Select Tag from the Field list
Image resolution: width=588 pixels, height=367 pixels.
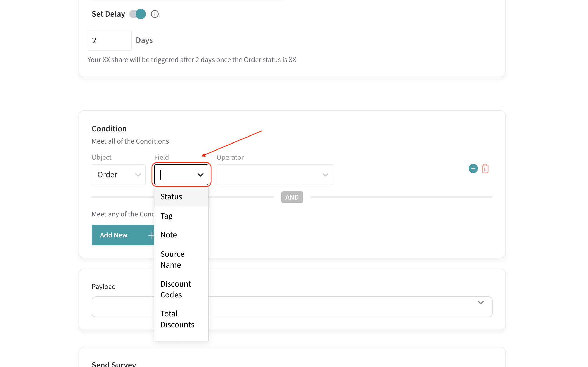click(x=166, y=216)
